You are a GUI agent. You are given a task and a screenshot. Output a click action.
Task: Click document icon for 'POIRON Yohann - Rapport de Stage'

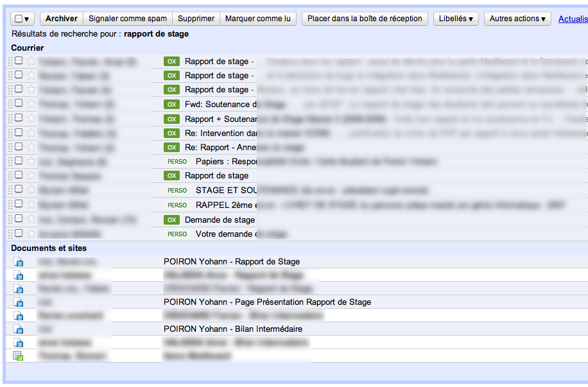pyautogui.click(x=19, y=262)
